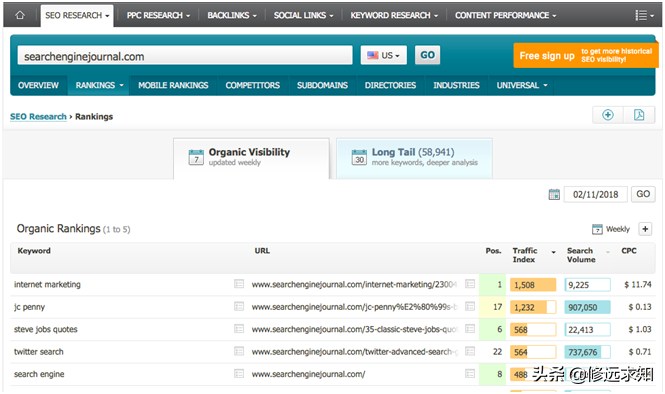Image resolution: width=665 pixels, height=394 pixels.
Task: Click the URL column header
Action: coord(262,251)
